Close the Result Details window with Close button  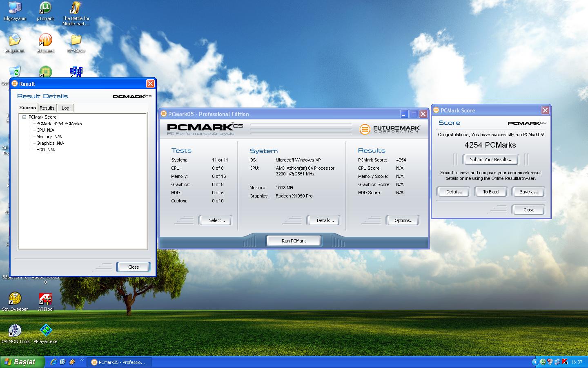pos(134,267)
